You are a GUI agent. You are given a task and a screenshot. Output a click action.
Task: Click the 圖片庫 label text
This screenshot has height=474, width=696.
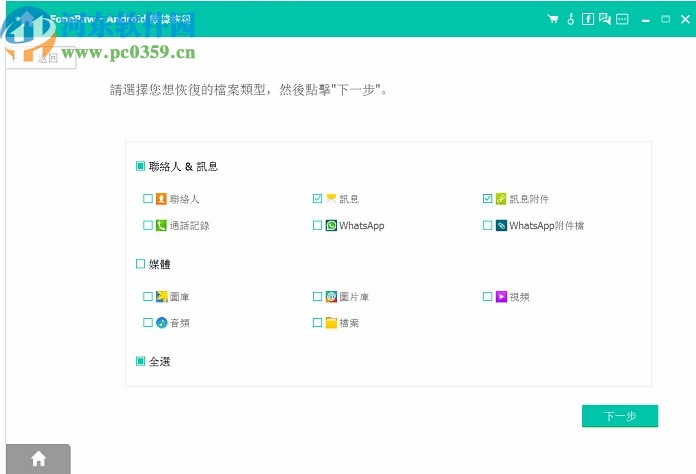(354, 297)
